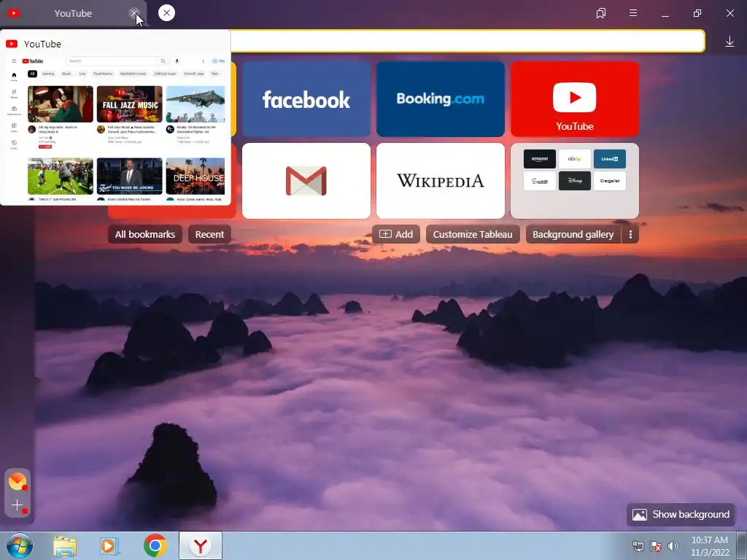
Task: Open Action Center flag icon
Action: 656,546
